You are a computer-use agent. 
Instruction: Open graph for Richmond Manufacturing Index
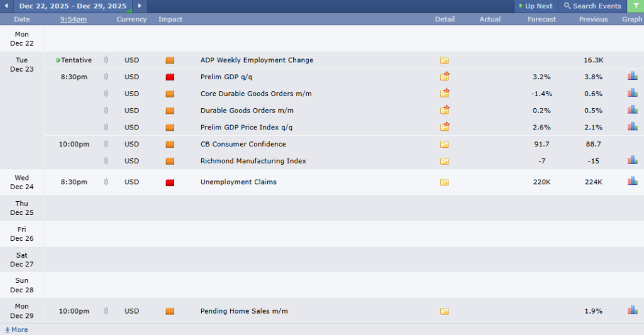[632, 161]
